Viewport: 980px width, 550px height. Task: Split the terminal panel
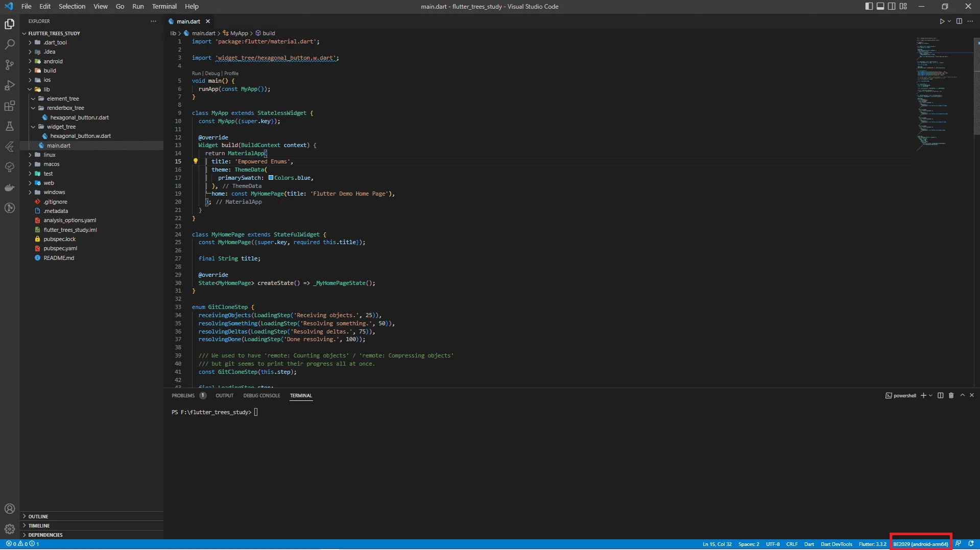[x=940, y=396]
